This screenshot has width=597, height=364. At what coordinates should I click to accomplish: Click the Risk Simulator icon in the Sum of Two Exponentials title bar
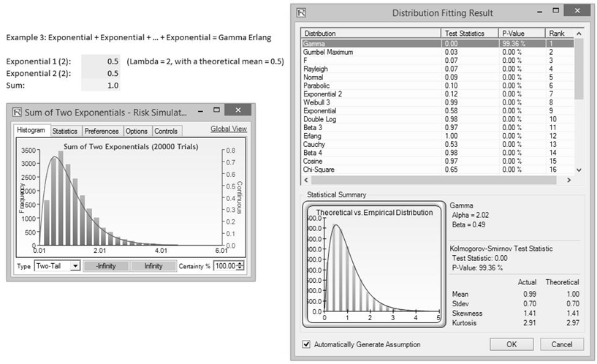17,112
